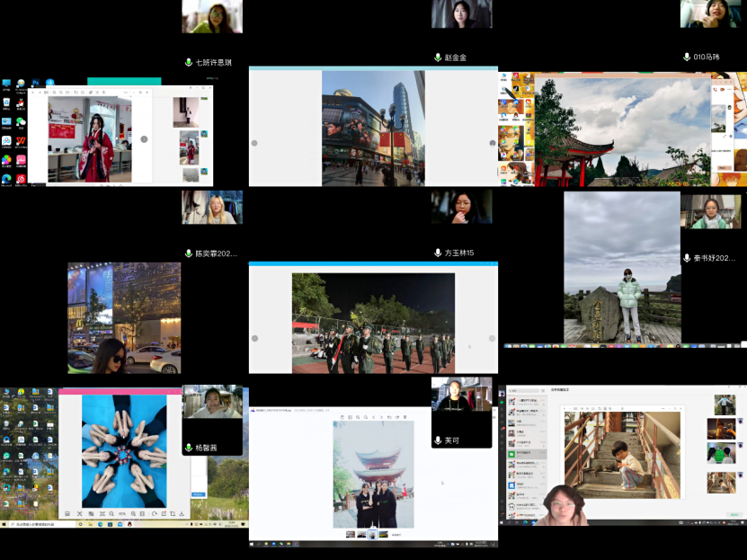Click the Windows search box in taskbar
This screenshot has height=560, width=747.
(x=36, y=524)
